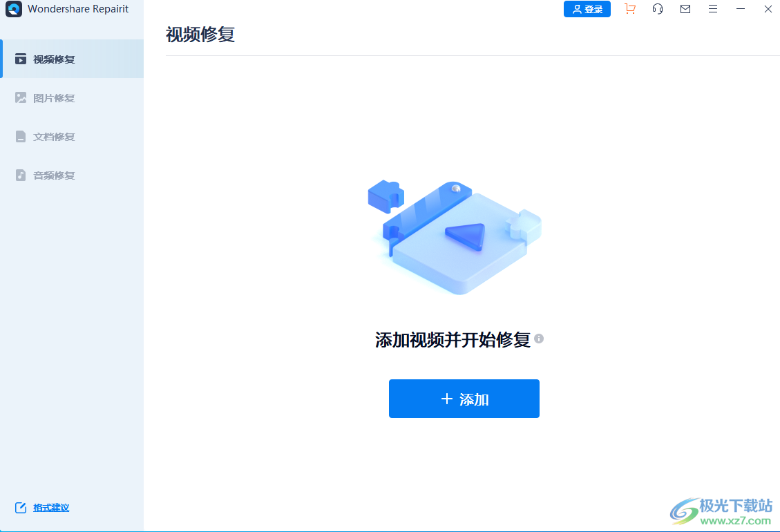Open the shopping cart icon
Viewport: 780px width, 532px height.
tap(630, 9)
